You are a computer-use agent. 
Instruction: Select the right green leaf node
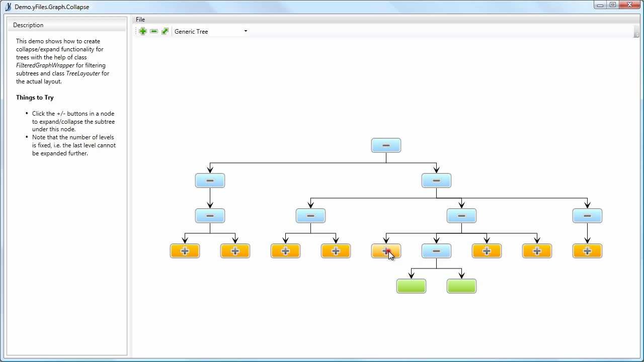click(x=461, y=286)
